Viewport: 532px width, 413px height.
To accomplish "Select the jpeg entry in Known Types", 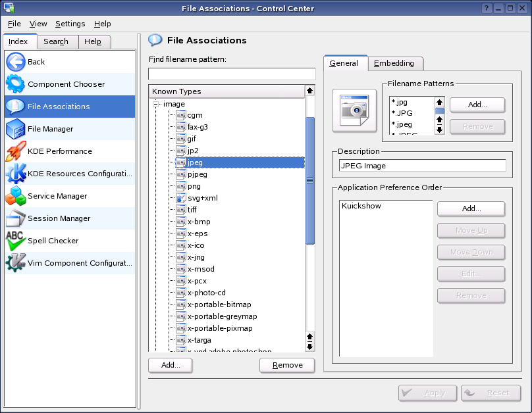I will [x=240, y=162].
